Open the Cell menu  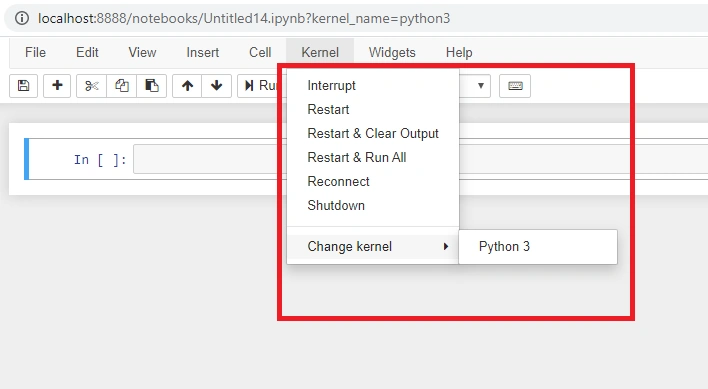pos(260,52)
